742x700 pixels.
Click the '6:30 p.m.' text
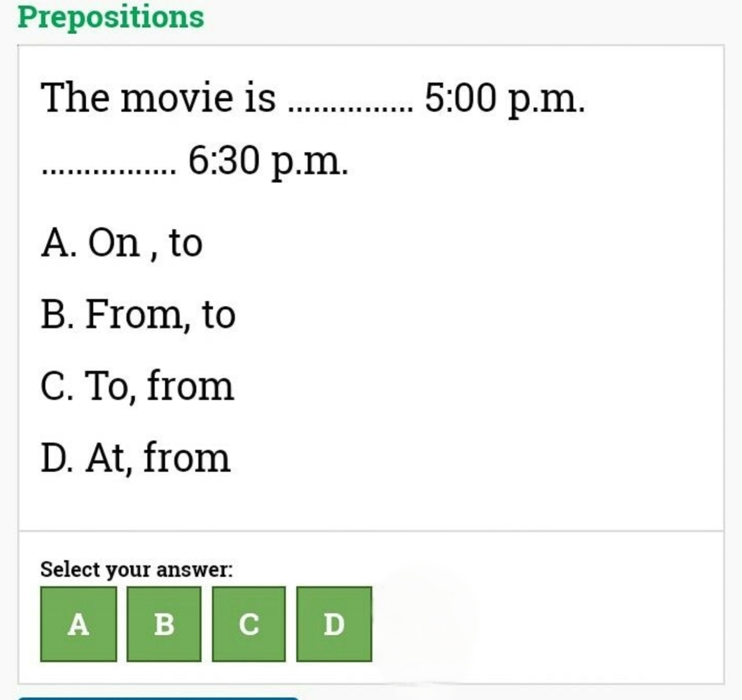click(268, 161)
